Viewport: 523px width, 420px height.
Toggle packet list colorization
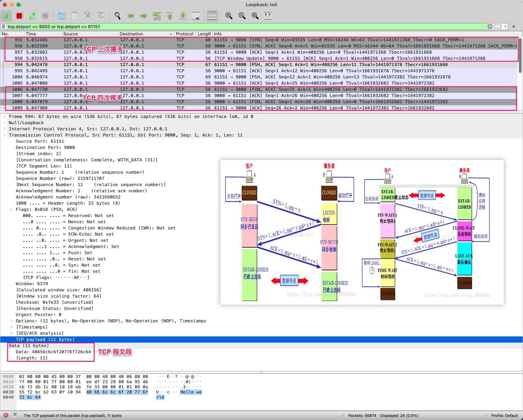click(213, 16)
